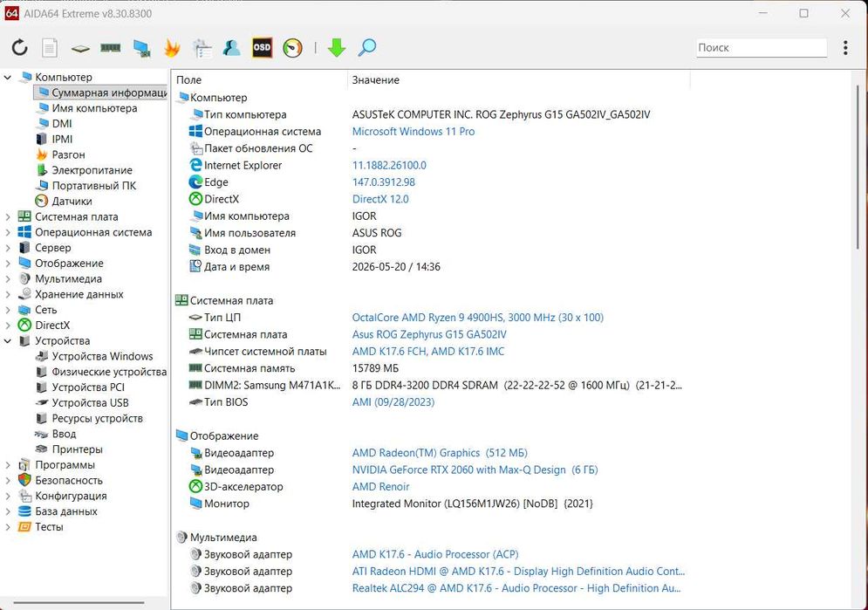
Task: Open the Report page icon
Action: click(50, 48)
